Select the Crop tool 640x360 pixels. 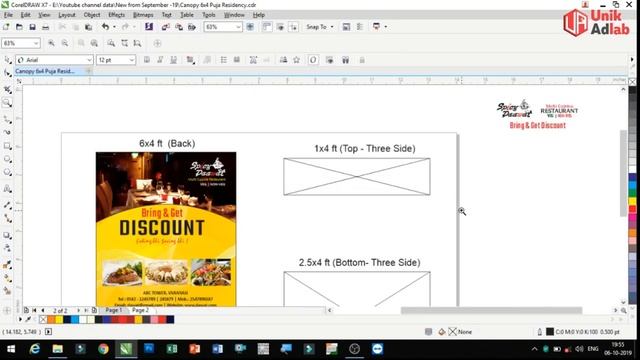[7, 89]
